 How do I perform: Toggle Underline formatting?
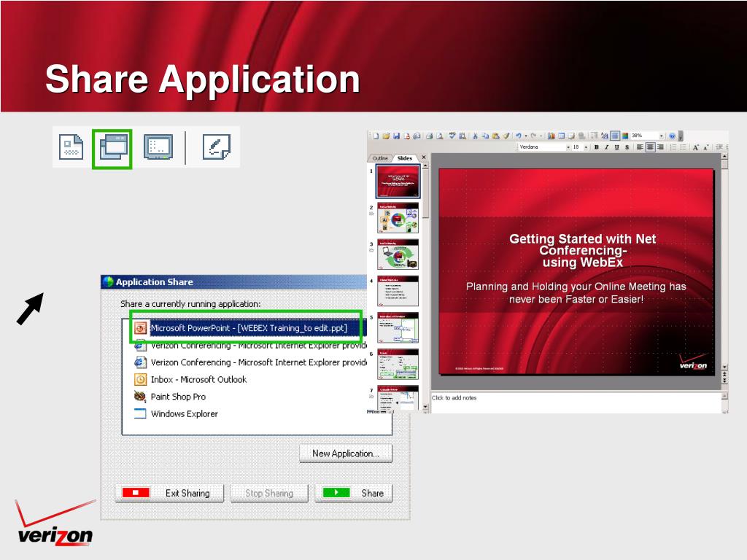point(617,147)
